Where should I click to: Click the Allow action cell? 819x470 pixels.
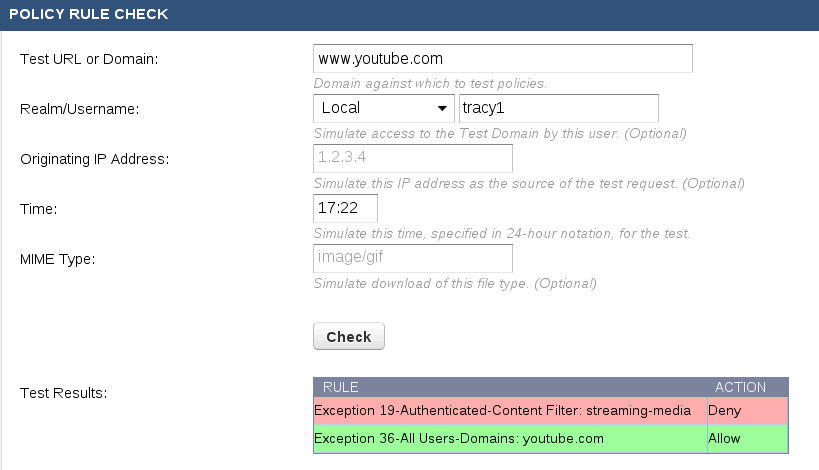(747, 438)
